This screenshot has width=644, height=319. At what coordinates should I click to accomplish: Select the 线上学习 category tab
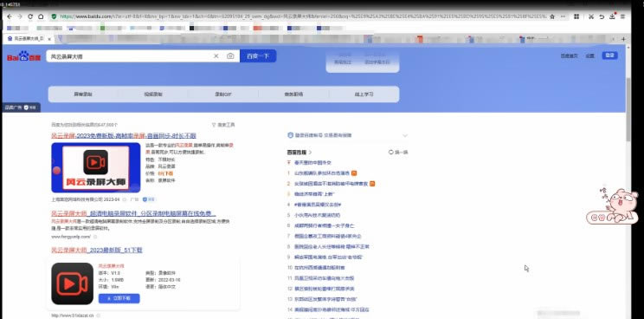364,94
